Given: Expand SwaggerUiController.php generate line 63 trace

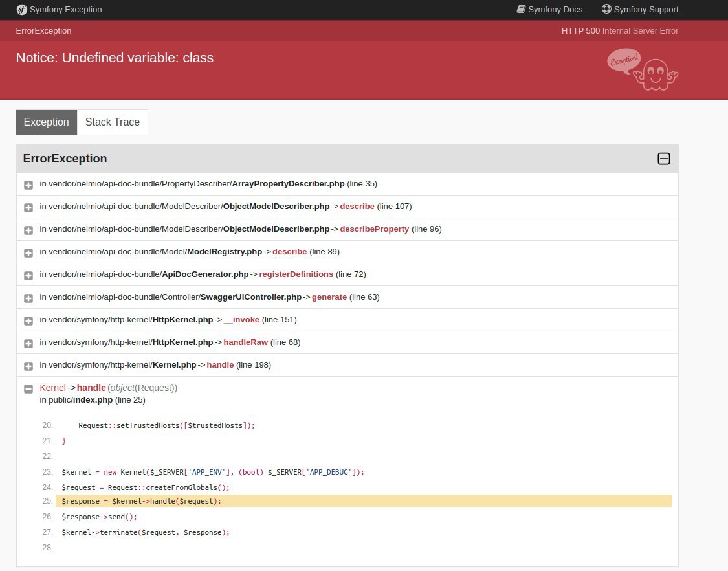Looking at the screenshot, I should 28,298.
